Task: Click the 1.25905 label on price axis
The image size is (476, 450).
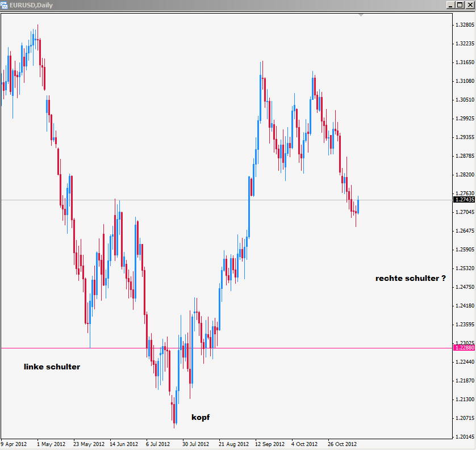Action: pyautogui.click(x=464, y=250)
